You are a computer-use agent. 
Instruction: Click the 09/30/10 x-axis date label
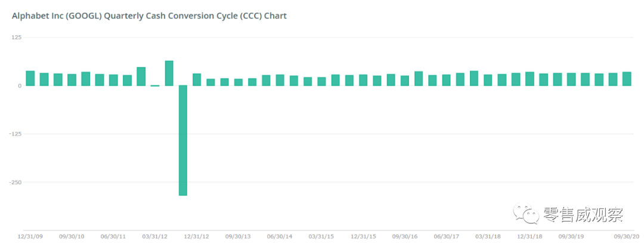72,236
